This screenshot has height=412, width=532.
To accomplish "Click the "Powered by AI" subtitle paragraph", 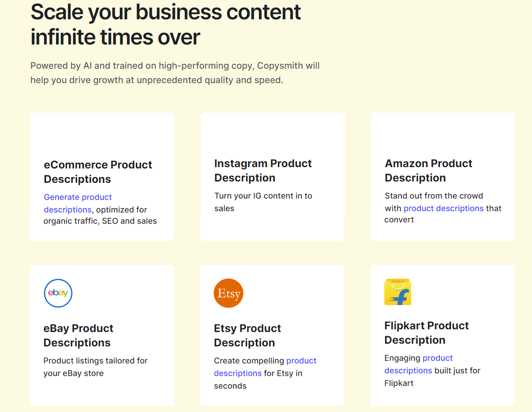I will click(x=175, y=73).
